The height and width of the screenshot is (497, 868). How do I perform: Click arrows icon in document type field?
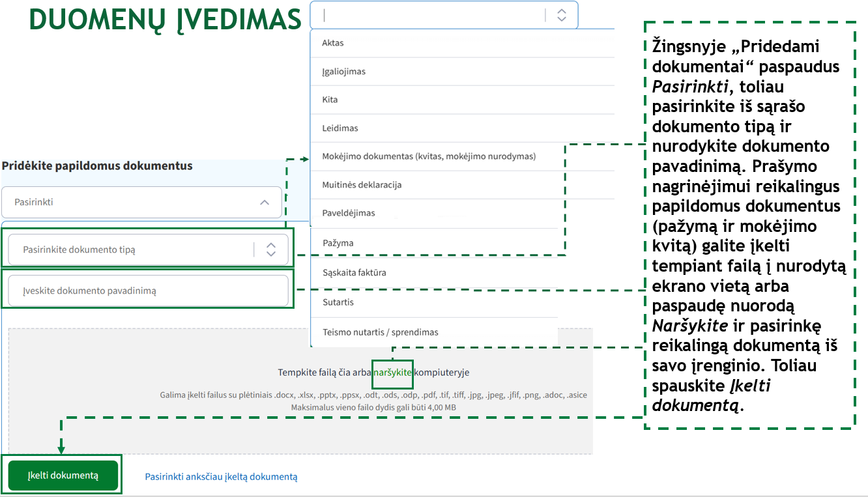pos(271,249)
